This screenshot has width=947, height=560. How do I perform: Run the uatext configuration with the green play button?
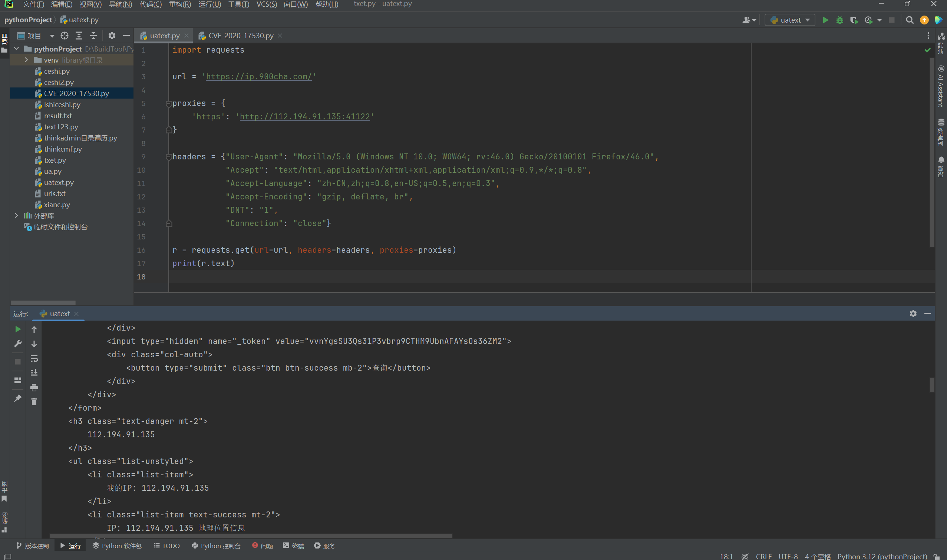coord(825,20)
